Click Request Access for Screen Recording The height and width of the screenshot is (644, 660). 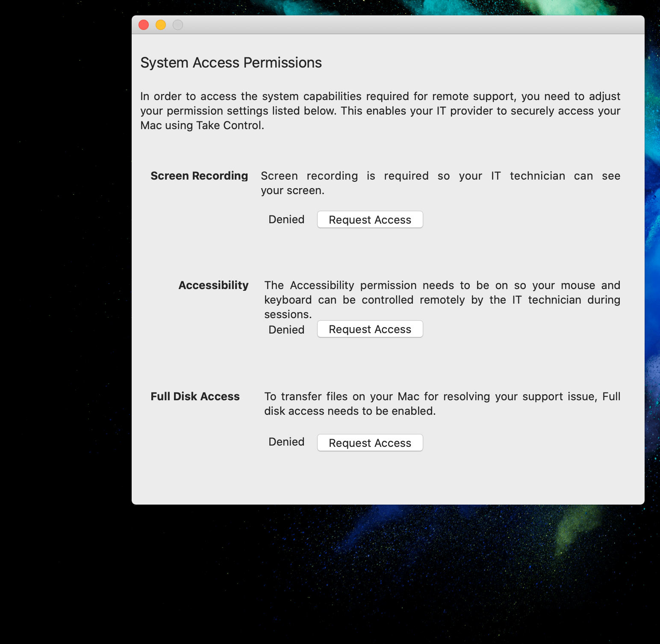pos(369,219)
